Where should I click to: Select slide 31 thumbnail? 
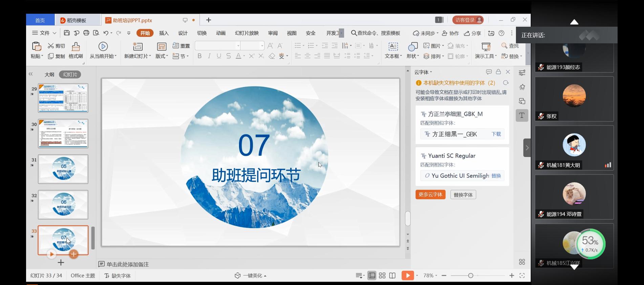click(x=63, y=169)
